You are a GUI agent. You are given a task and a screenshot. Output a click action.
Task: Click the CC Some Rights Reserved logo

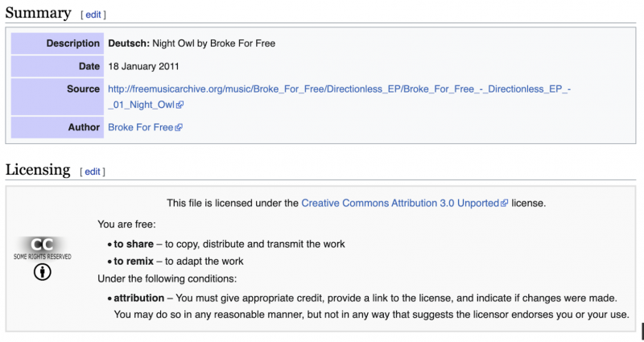[x=43, y=249]
